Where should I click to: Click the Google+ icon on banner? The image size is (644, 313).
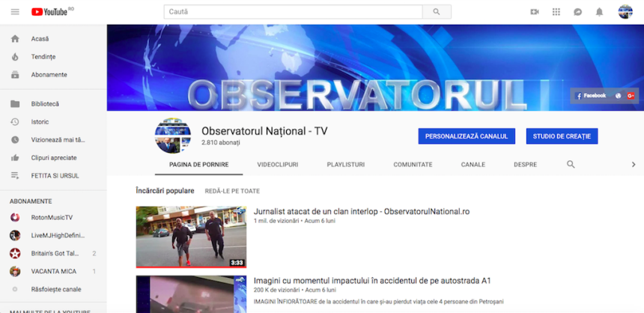tap(631, 96)
